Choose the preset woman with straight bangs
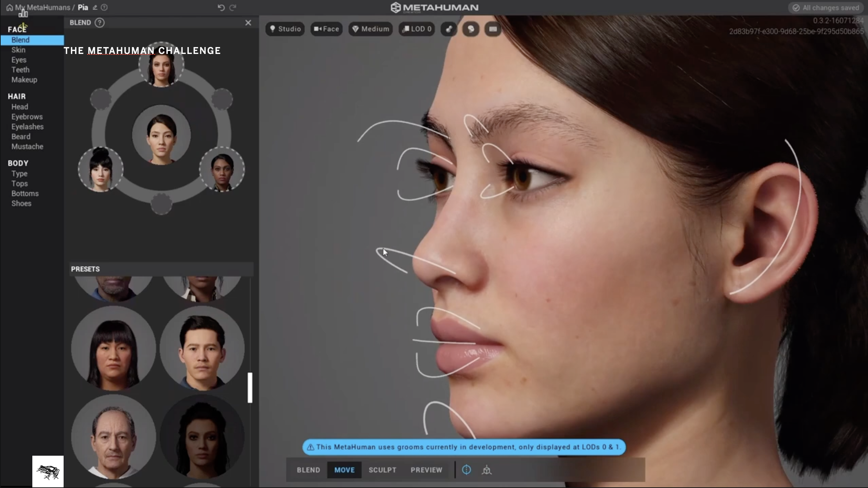The height and width of the screenshot is (488, 868). click(x=113, y=348)
